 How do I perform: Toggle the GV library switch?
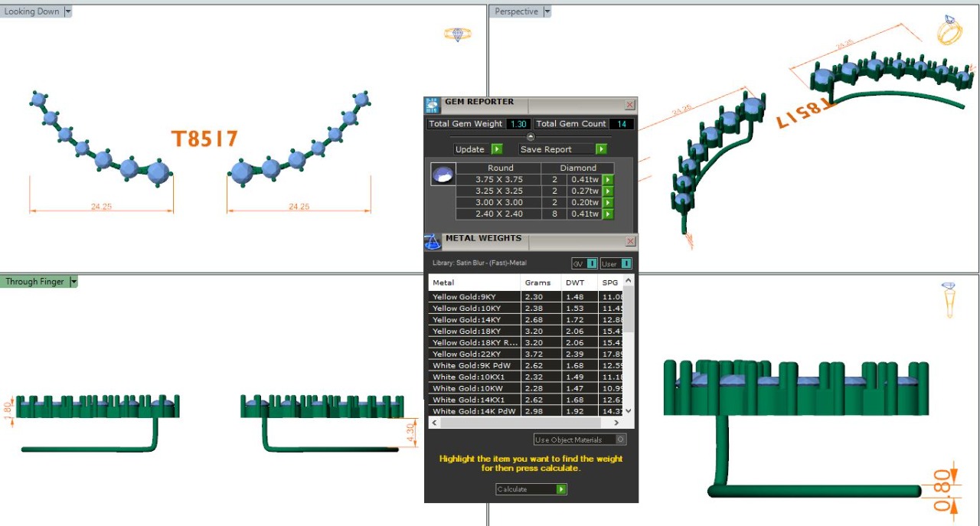pyautogui.click(x=592, y=263)
